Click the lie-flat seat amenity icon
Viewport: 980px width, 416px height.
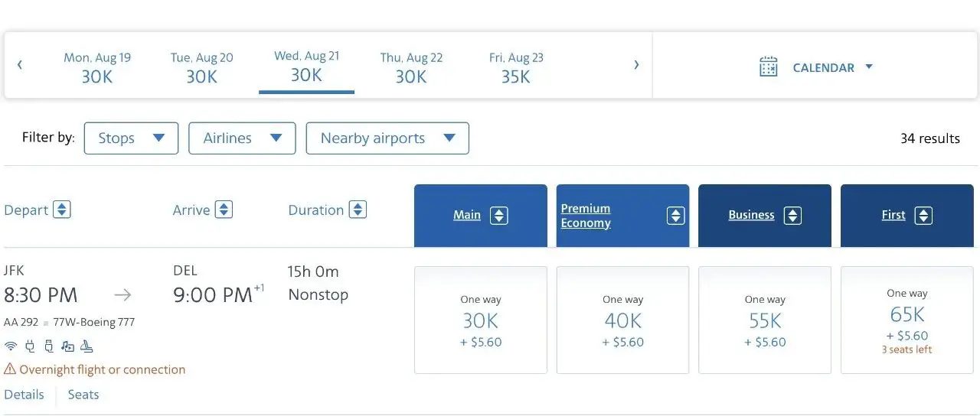pyautogui.click(x=87, y=346)
